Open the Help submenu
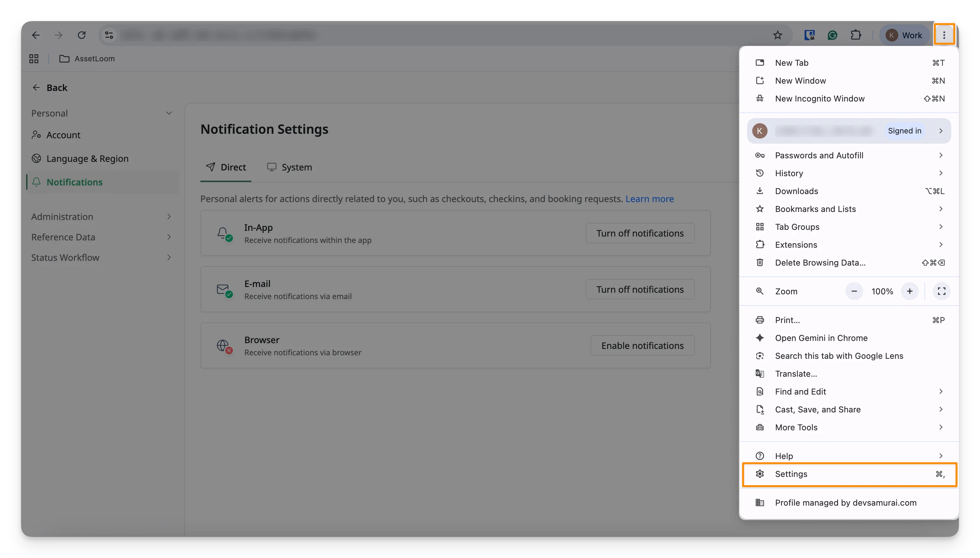 point(849,456)
